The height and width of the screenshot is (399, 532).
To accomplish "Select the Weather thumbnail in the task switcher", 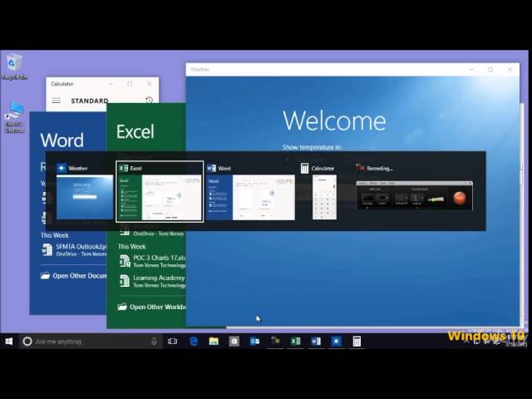I will pos(85,197).
